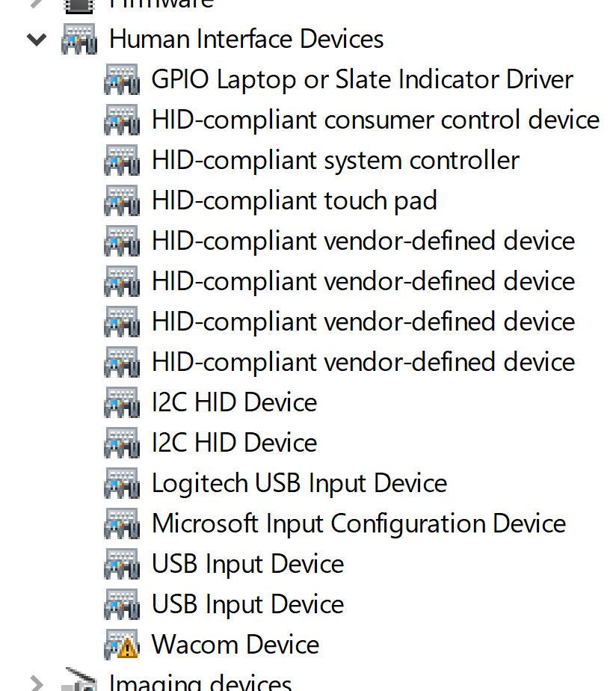Select the HID-compliant system controller entry
Screen dimensions: 616x691
[x=335, y=159]
